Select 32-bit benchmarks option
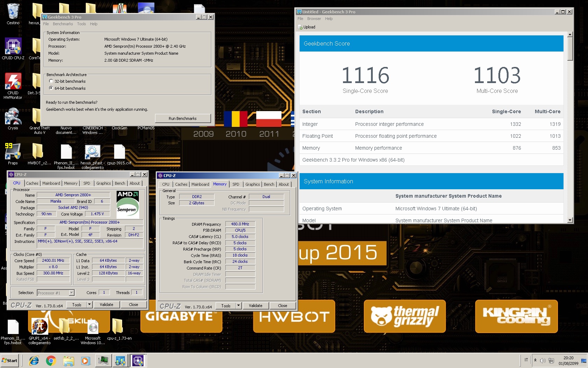Viewport: 588px width, 368px height. point(51,81)
